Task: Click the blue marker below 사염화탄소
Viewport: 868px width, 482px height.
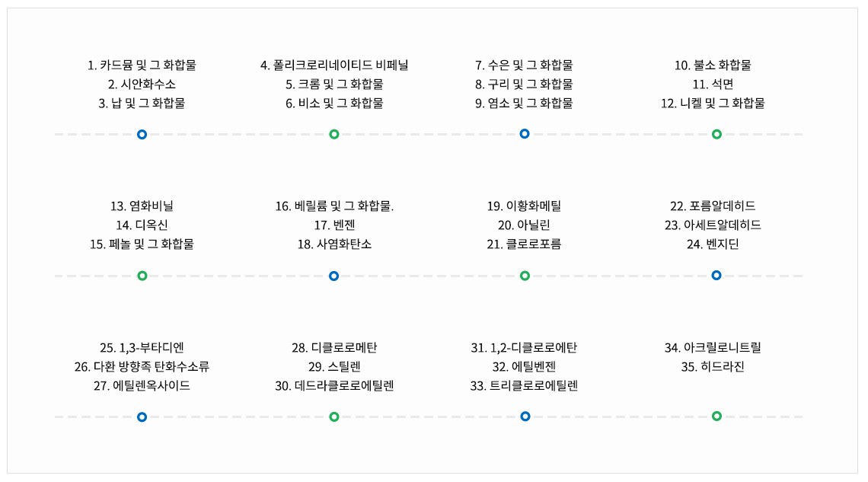Action: pyautogui.click(x=333, y=276)
